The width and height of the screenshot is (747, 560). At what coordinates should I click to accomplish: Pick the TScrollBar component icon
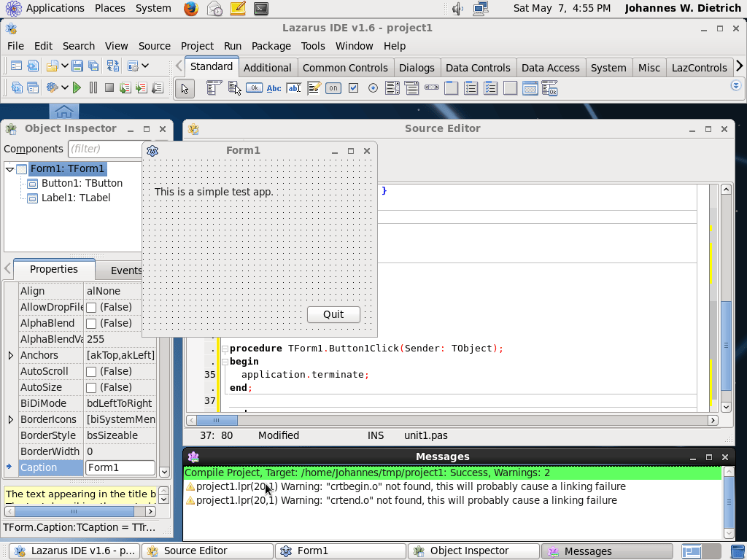(x=432, y=87)
